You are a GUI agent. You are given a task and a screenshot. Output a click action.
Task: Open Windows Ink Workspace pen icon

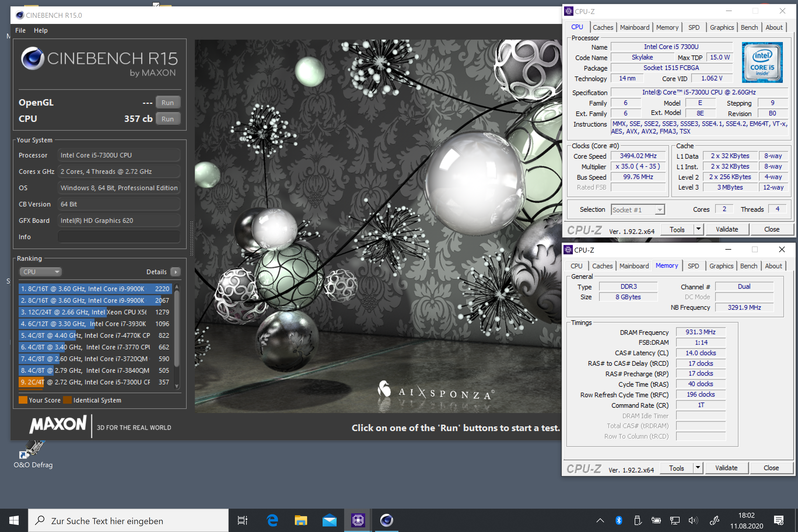pyautogui.click(x=715, y=520)
